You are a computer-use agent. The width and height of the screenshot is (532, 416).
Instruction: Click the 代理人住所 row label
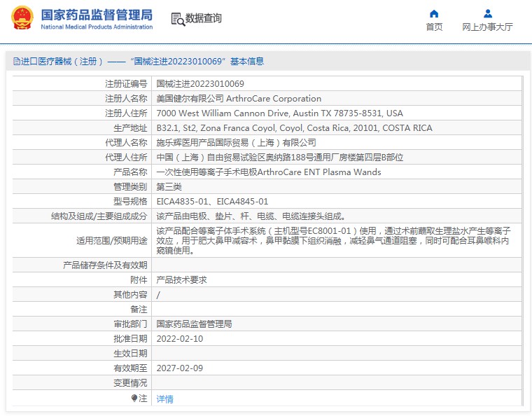(126, 157)
